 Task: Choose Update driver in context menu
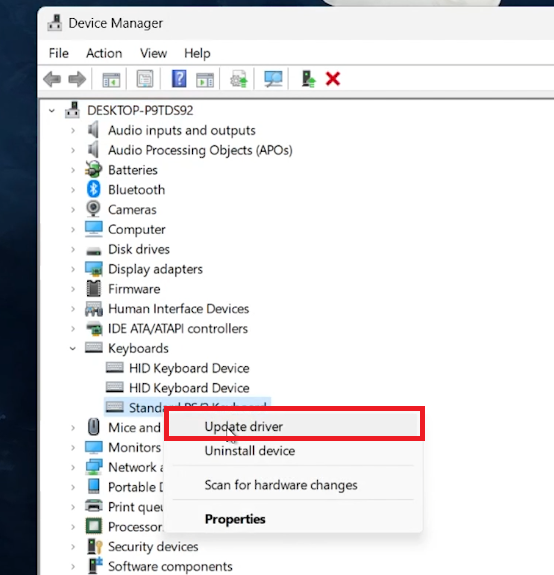(x=293, y=426)
